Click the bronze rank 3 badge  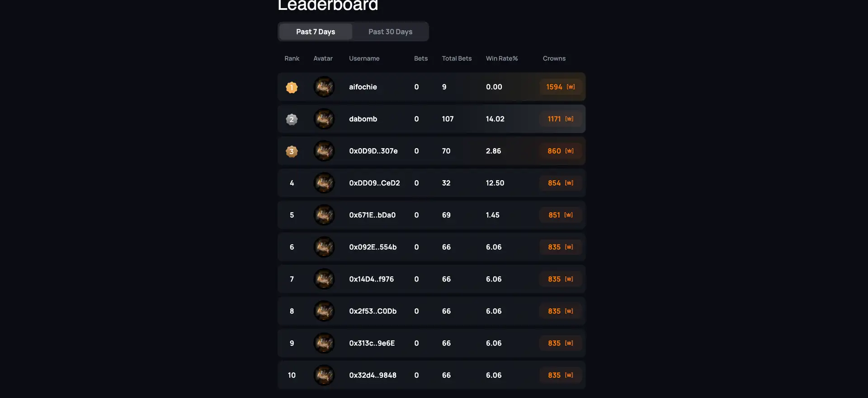pyautogui.click(x=292, y=151)
